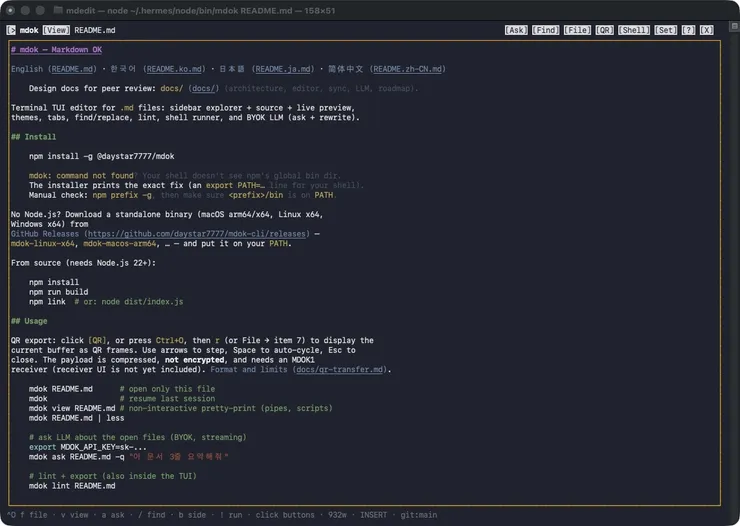Click the 'npm link' command line
Screen dimensions: 740x526
point(47,301)
